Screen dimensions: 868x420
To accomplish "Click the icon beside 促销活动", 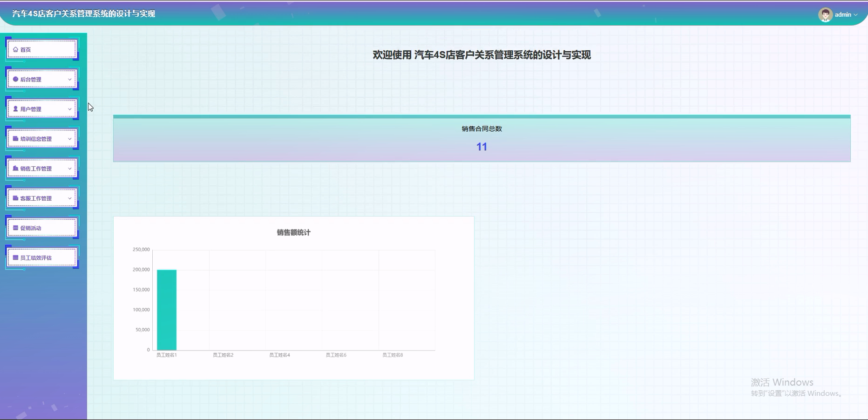I will click(x=15, y=228).
